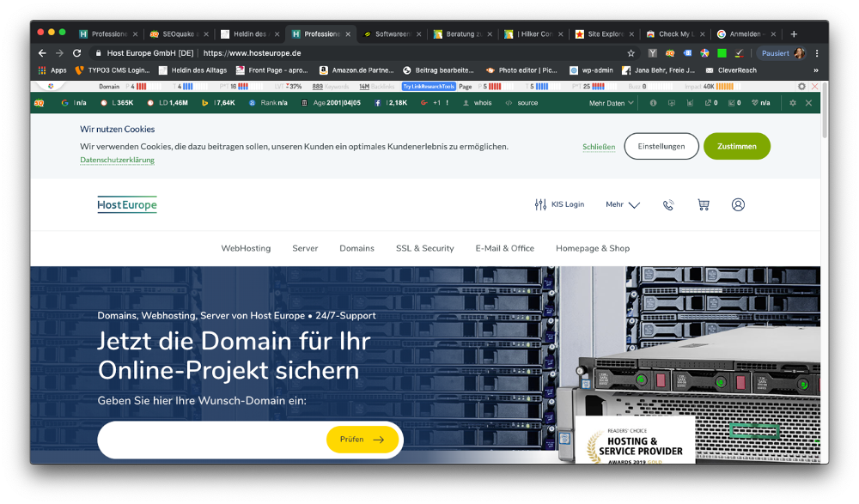Open the TYPO3 CMS Login bookmark
This screenshot has width=859, height=504.
tap(112, 70)
